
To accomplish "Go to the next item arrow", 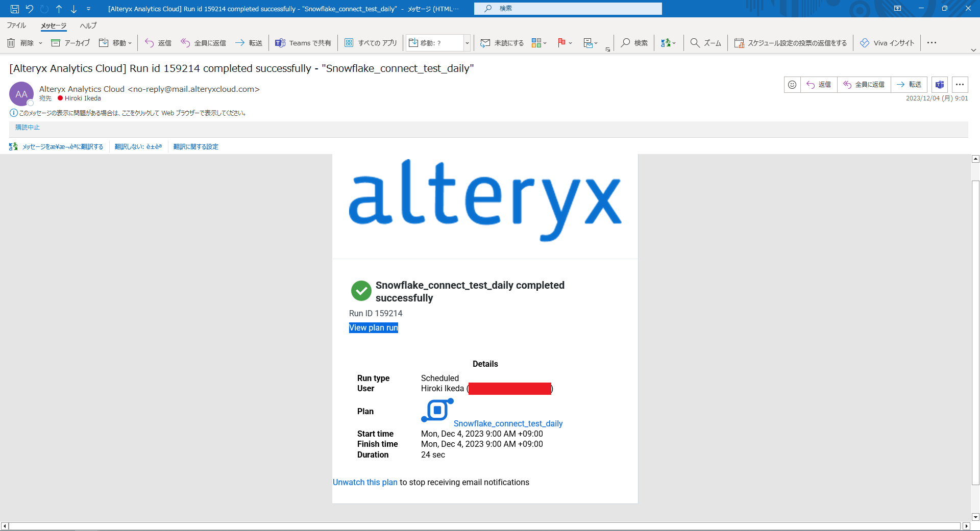I will click(x=73, y=9).
